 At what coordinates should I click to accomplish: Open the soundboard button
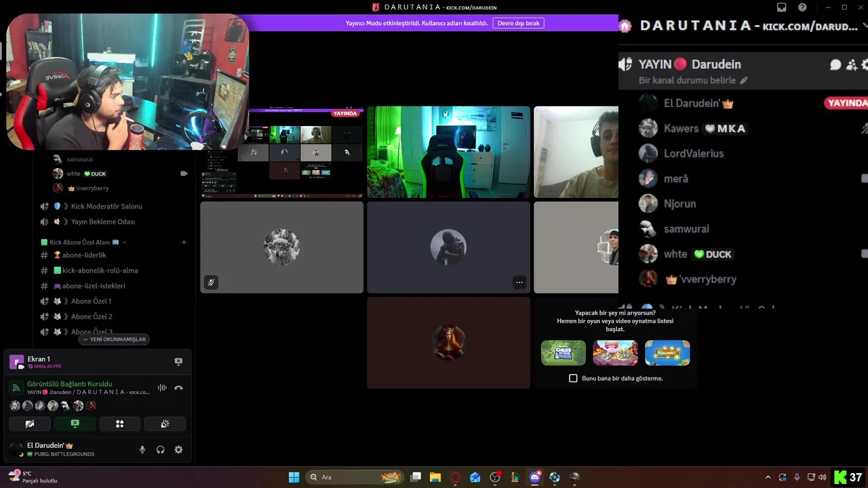[x=165, y=424]
